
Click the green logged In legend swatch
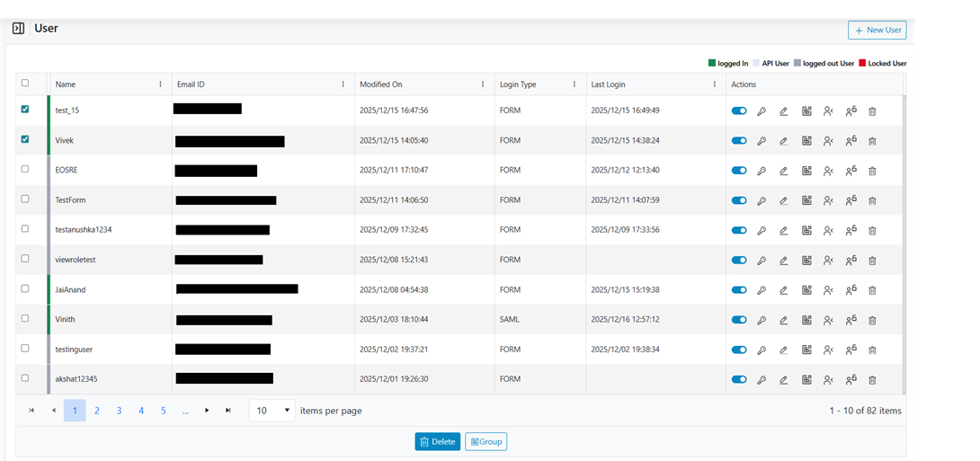point(711,63)
